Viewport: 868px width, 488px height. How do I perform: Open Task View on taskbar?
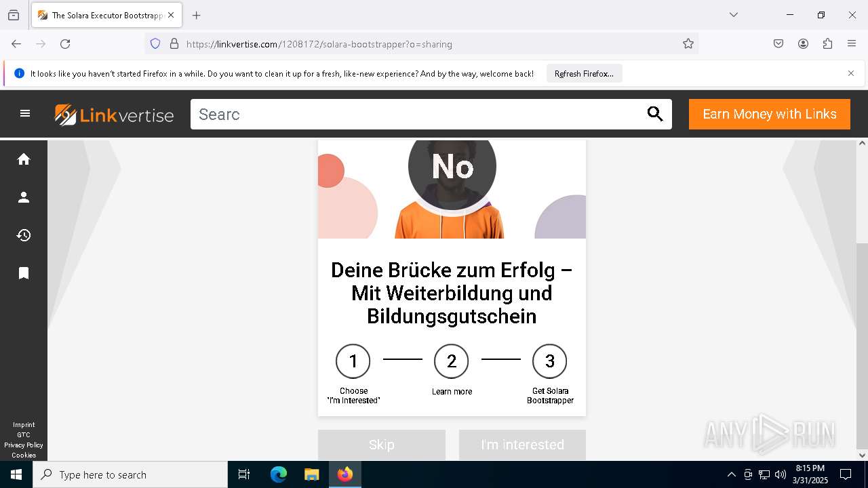(244, 474)
